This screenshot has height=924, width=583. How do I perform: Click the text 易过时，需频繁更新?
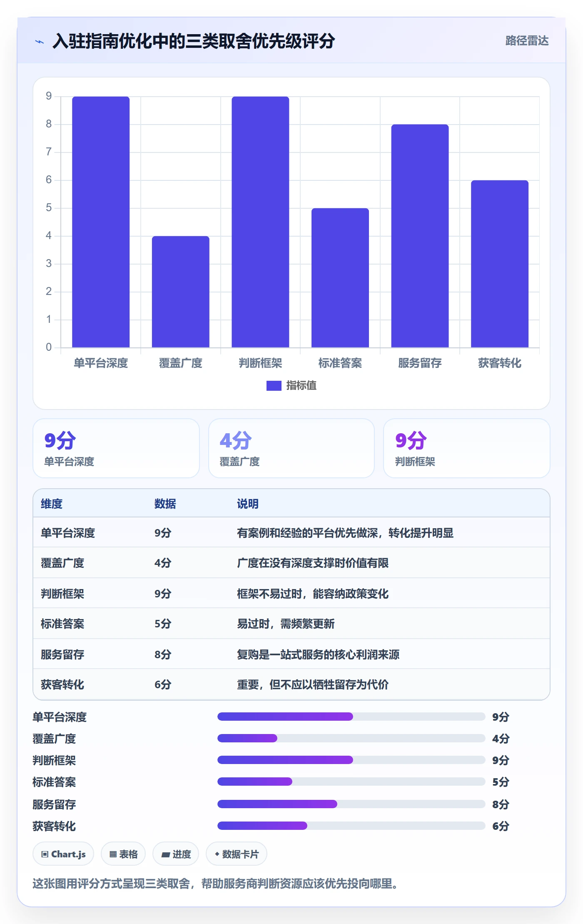(x=286, y=624)
